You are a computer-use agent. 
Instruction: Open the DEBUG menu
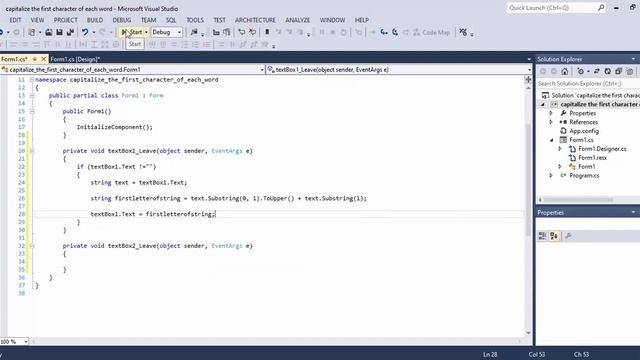(122, 20)
